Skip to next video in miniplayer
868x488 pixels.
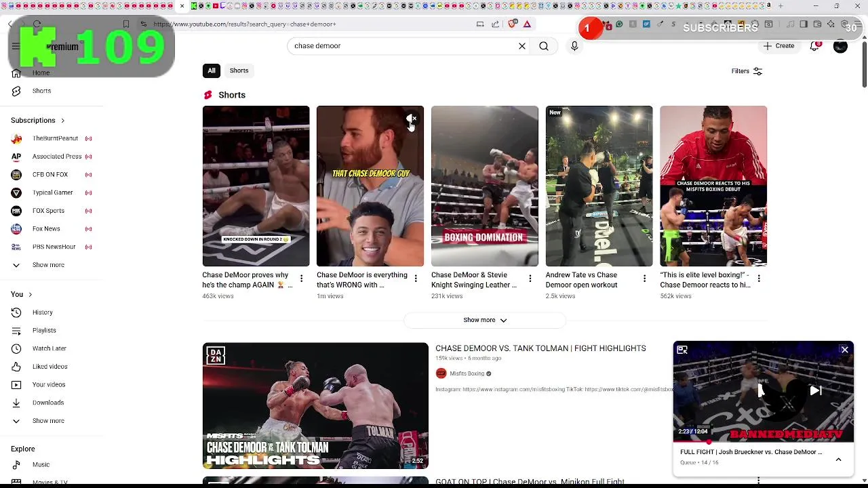(x=816, y=390)
